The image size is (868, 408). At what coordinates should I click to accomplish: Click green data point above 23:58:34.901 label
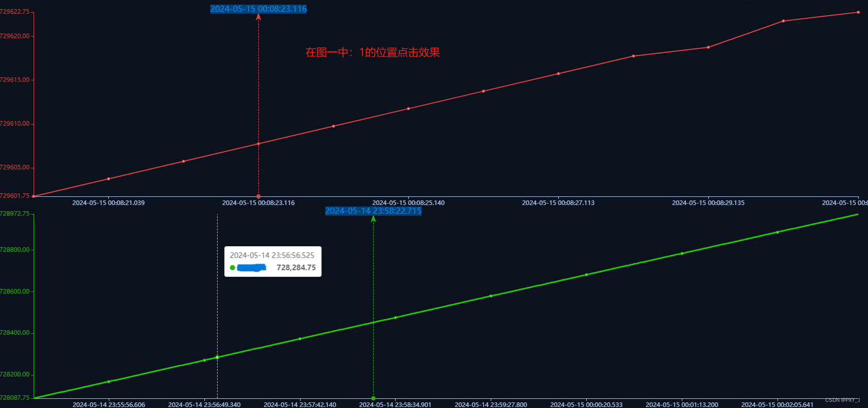coord(396,317)
